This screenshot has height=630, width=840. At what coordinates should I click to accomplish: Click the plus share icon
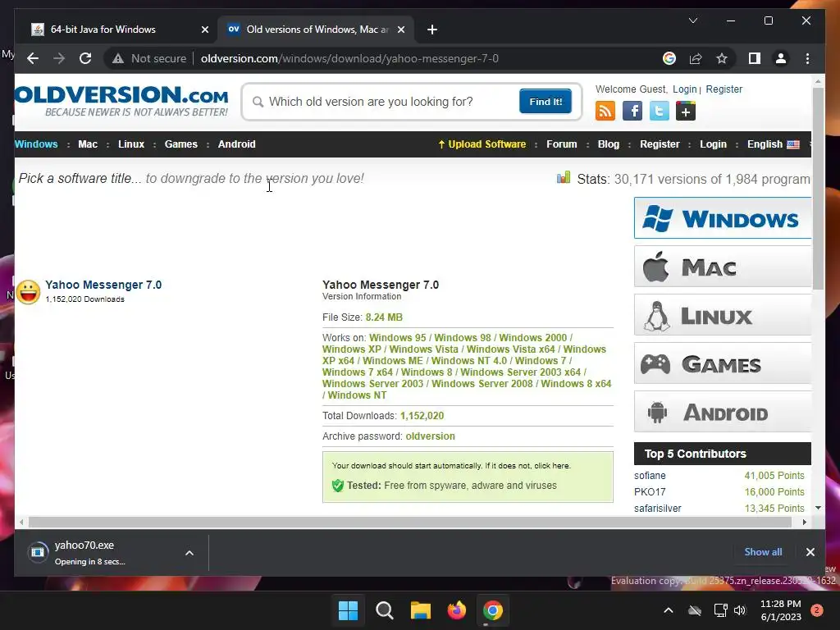(x=686, y=112)
